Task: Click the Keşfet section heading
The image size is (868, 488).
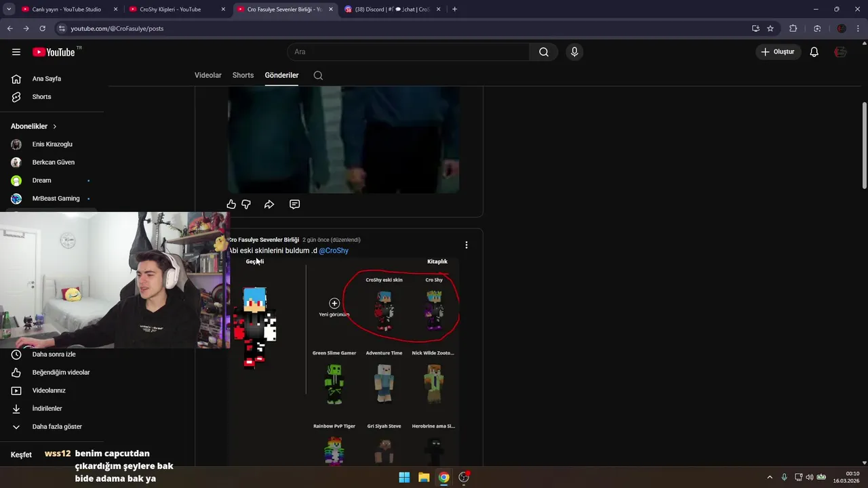Action: coord(21,455)
